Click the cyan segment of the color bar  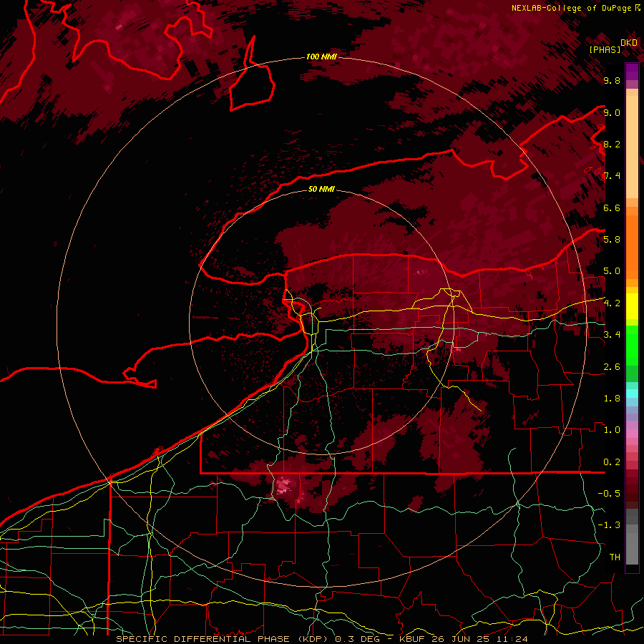click(x=632, y=394)
